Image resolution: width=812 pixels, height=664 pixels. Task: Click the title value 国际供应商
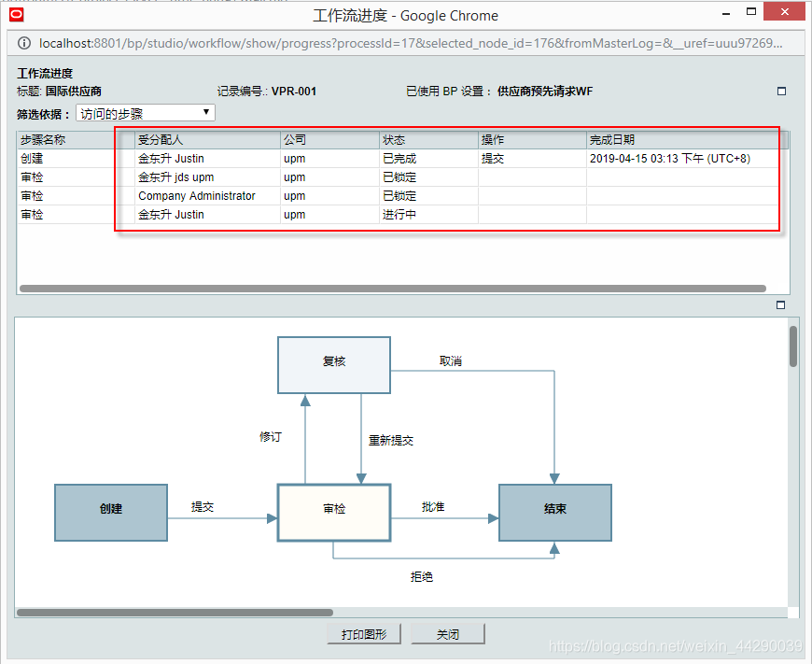pos(74,92)
